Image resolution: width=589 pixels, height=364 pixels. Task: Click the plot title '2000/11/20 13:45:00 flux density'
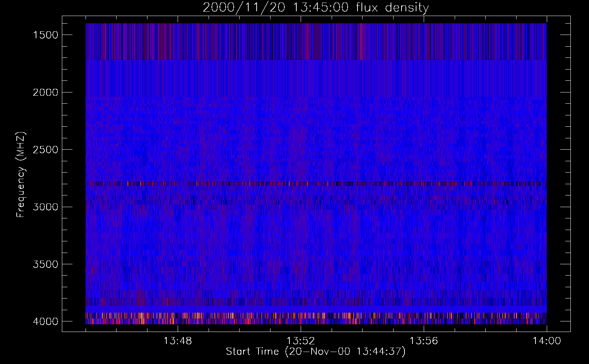[x=316, y=8]
